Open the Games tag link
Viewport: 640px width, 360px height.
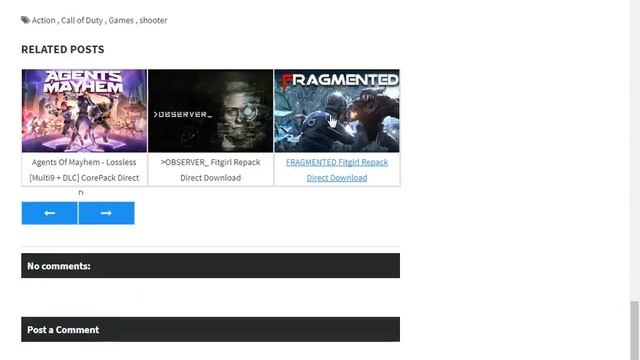pyautogui.click(x=121, y=20)
